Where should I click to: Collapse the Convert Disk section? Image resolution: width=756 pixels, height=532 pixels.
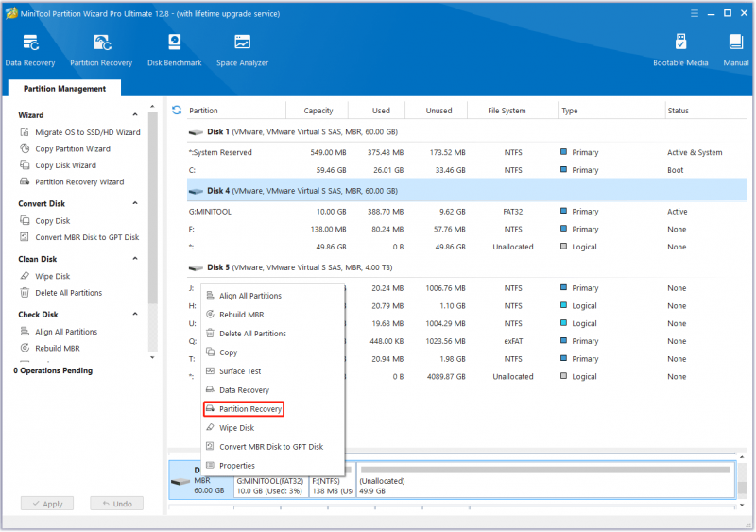135,203
